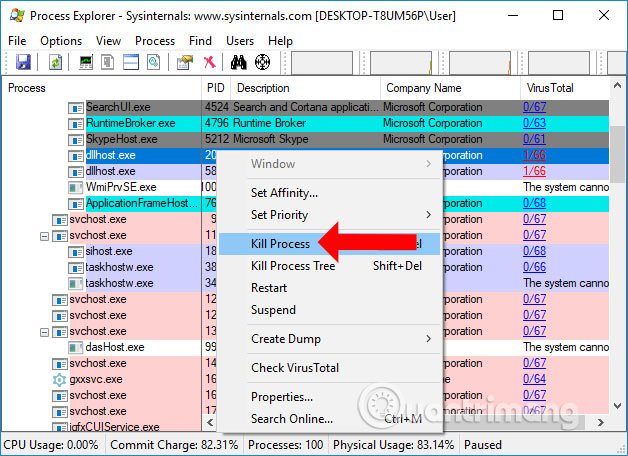Choose Restart in the context menu
The height and width of the screenshot is (456, 628).
[x=330, y=288]
